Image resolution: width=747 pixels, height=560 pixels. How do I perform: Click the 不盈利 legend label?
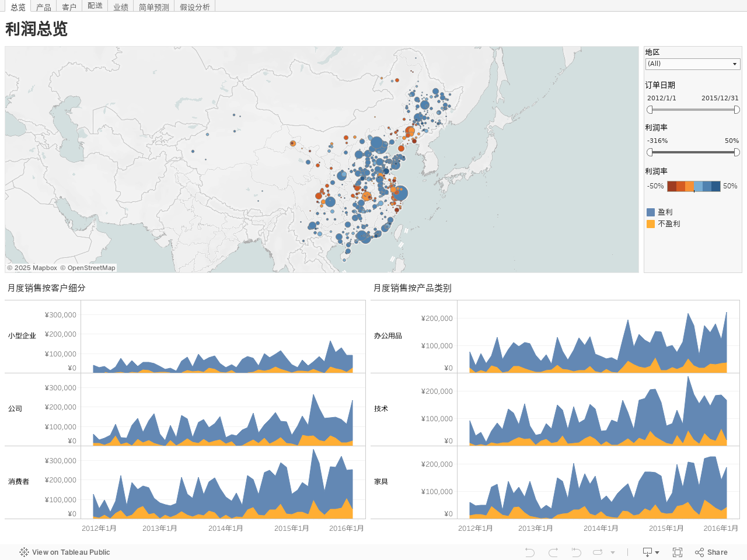669,224
